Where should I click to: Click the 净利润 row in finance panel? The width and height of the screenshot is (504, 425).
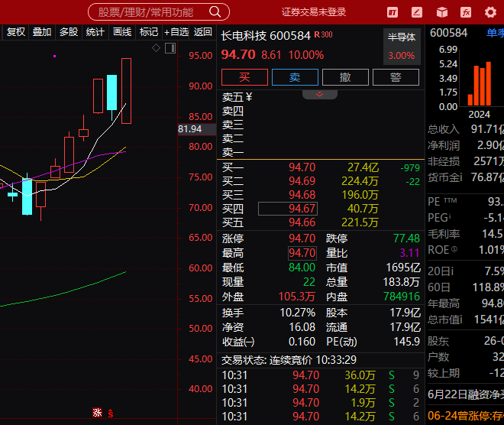click(x=466, y=145)
